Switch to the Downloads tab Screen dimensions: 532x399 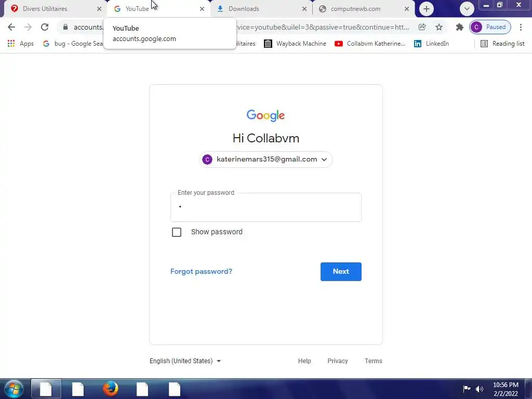coord(262,9)
